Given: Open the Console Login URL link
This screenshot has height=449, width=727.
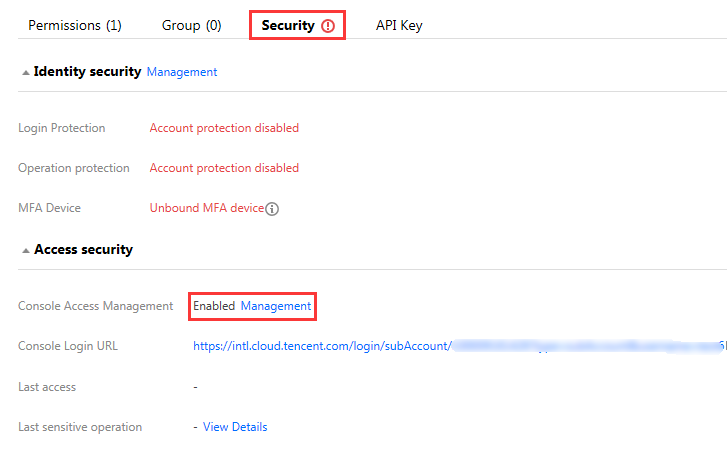Looking at the screenshot, I should 459,346.
